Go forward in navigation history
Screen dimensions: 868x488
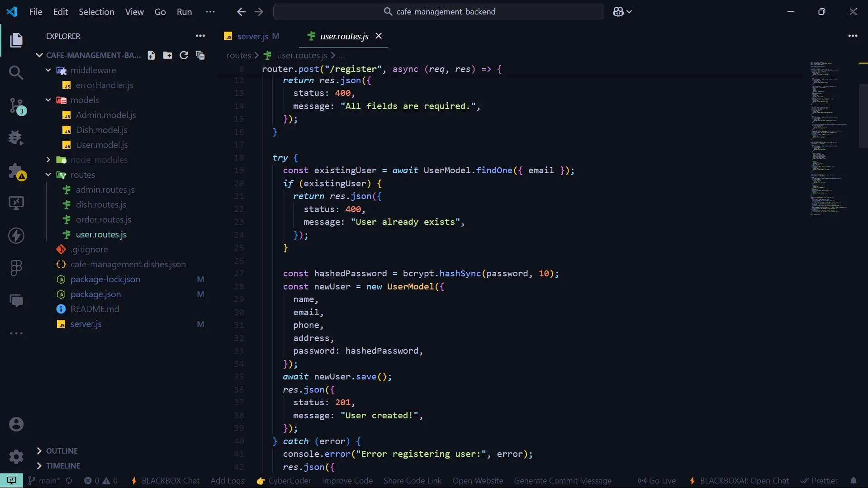(x=259, y=12)
